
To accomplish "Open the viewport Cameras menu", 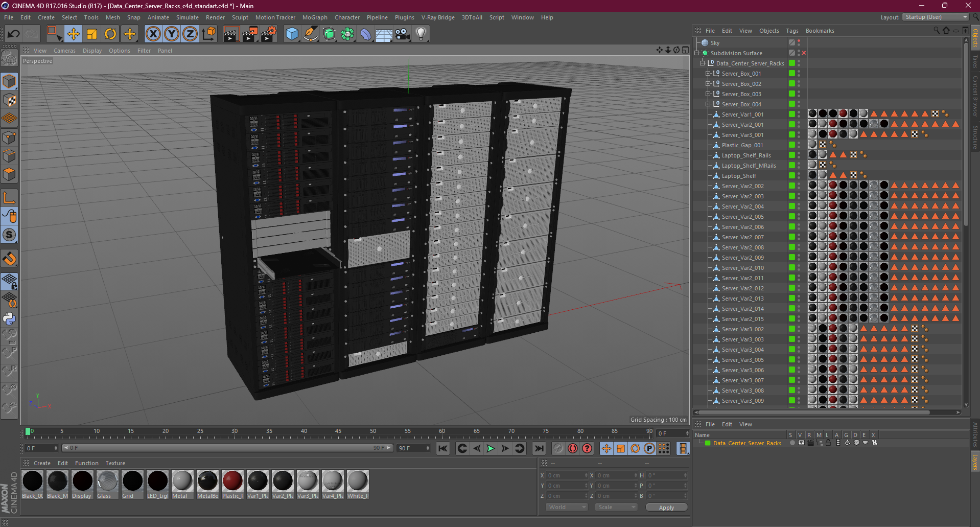I will point(64,51).
